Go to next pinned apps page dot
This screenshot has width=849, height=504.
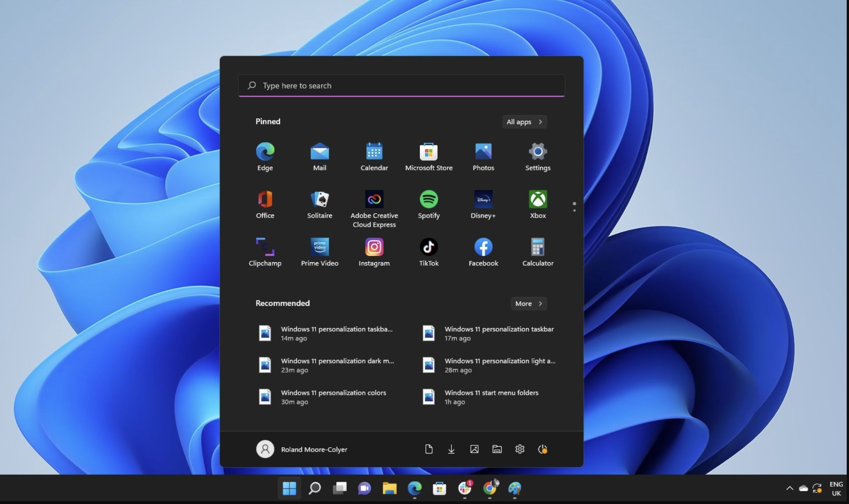click(574, 210)
